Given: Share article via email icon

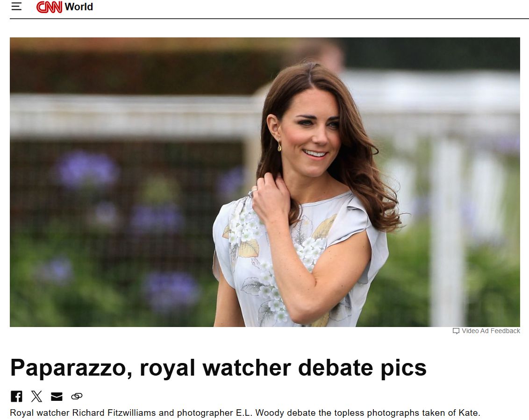Looking at the screenshot, I should pos(57,396).
